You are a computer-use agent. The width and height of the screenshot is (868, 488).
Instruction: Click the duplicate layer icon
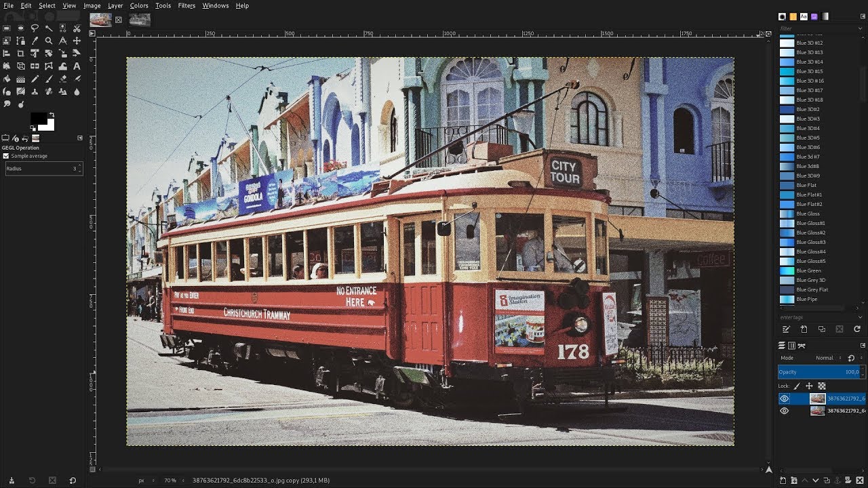pos(827,480)
